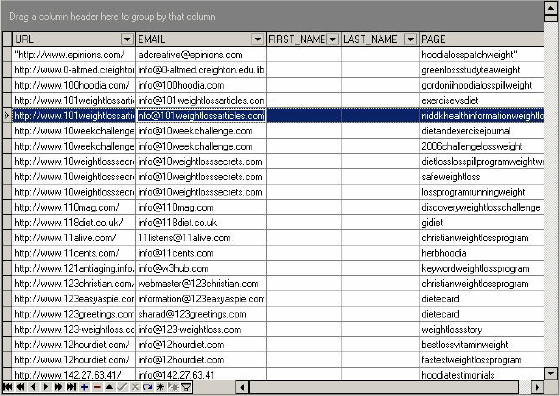This screenshot has width=560, height=396.
Task: Select the 11listens@11alive.com email cell
Action: (201, 237)
